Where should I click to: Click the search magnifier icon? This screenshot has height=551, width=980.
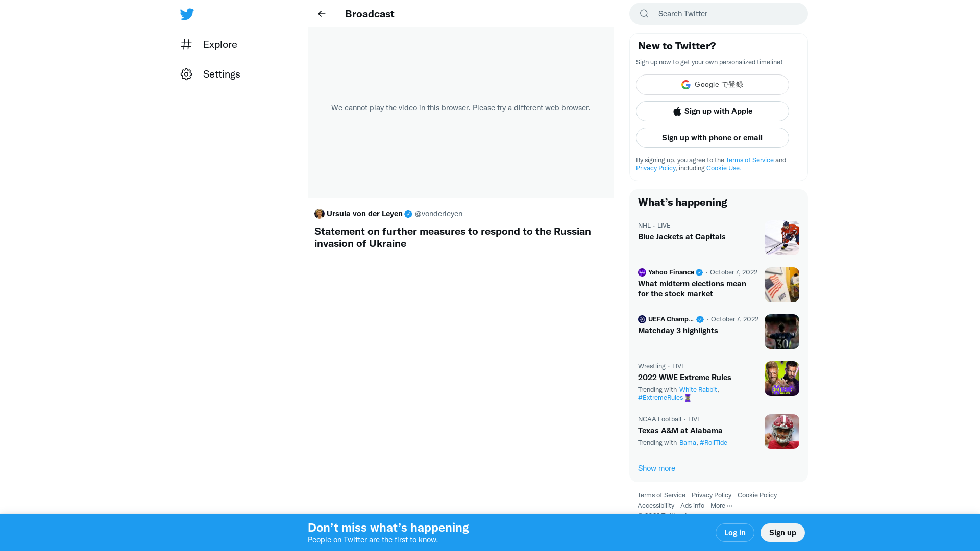[644, 14]
